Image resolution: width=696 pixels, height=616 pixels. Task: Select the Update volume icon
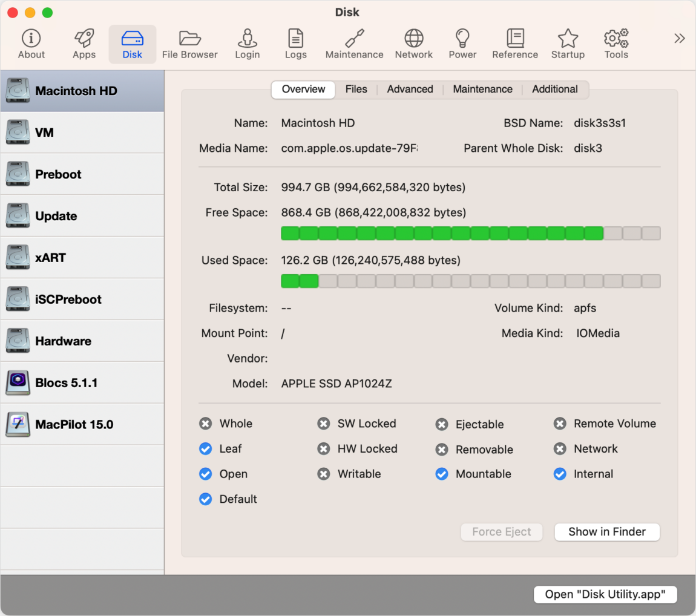pyautogui.click(x=18, y=215)
